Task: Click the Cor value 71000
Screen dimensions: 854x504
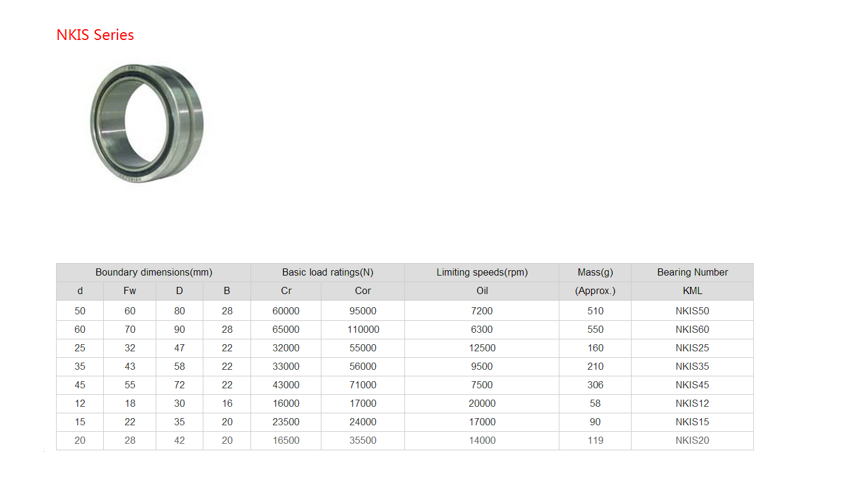Action: pyautogui.click(x=363, y=385)
